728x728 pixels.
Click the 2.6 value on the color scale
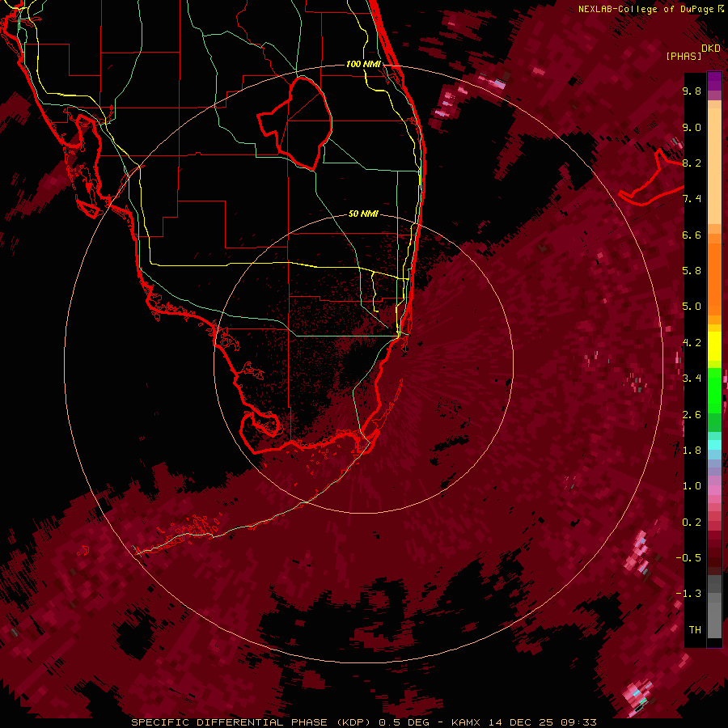692,415
